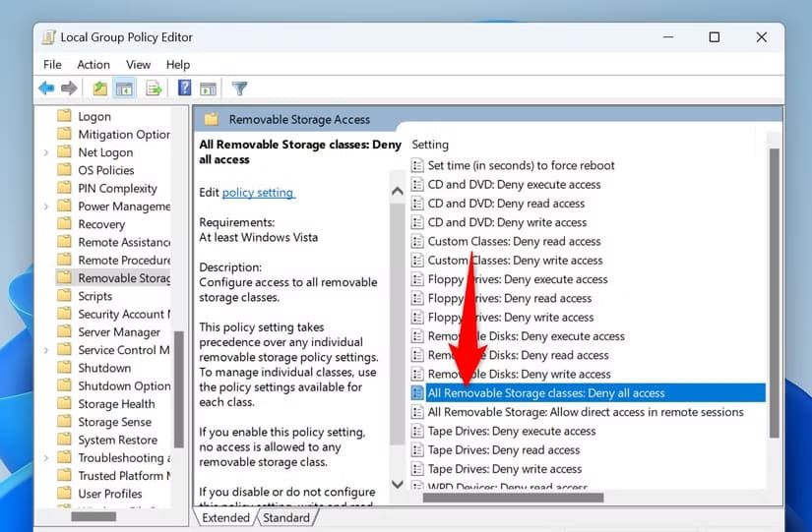The image size is (812, 532).
Task: Click policy icon beside Tape Drives: Deny write access
Action: pos(417,469)
